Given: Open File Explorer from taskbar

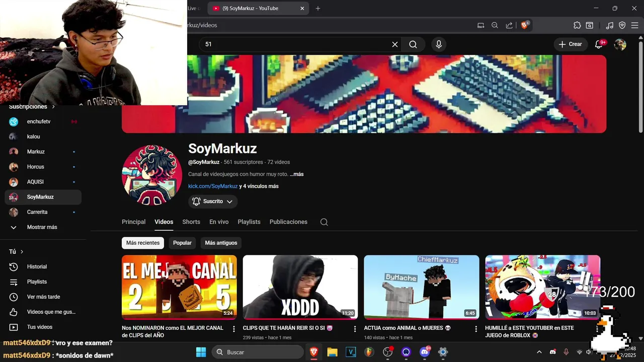Looking at the screenshot, I should [332, 352].
